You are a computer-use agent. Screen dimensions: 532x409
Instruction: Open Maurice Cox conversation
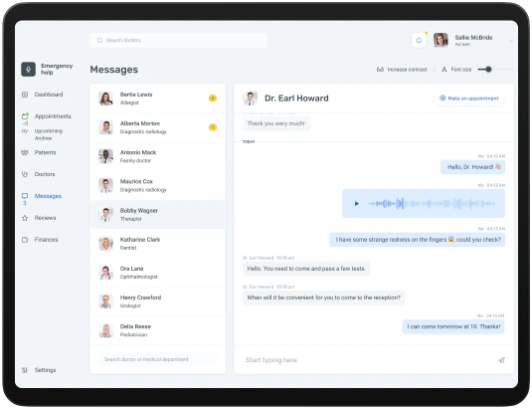158,185
